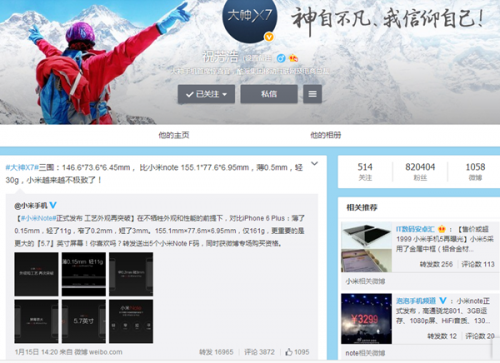Click the 相关推荐 section heading
Viewport: 500px width, 363px height.
(362, 208)
